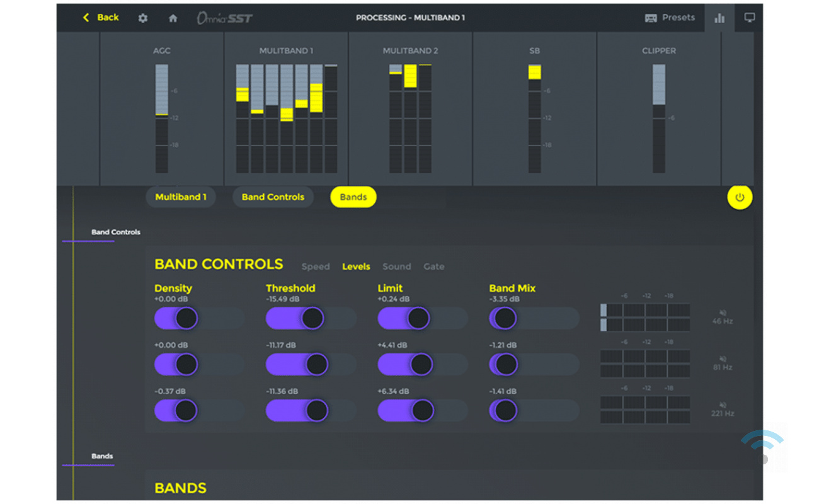Mute the 81 Hz band
Viewport: 819px width, 504px height.
(723, 358)
